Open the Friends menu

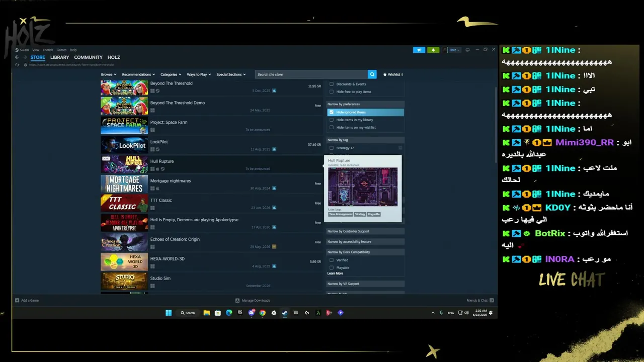click(x=48, y=50)
